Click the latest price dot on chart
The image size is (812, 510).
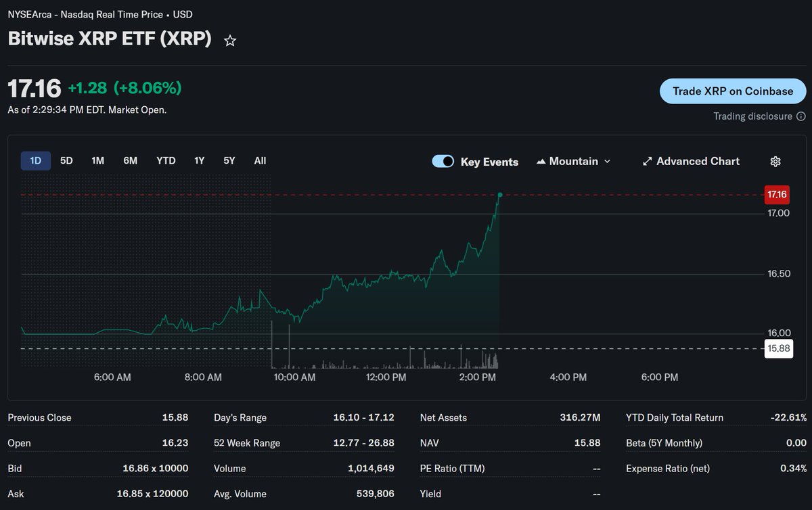[x=499, y=195]
